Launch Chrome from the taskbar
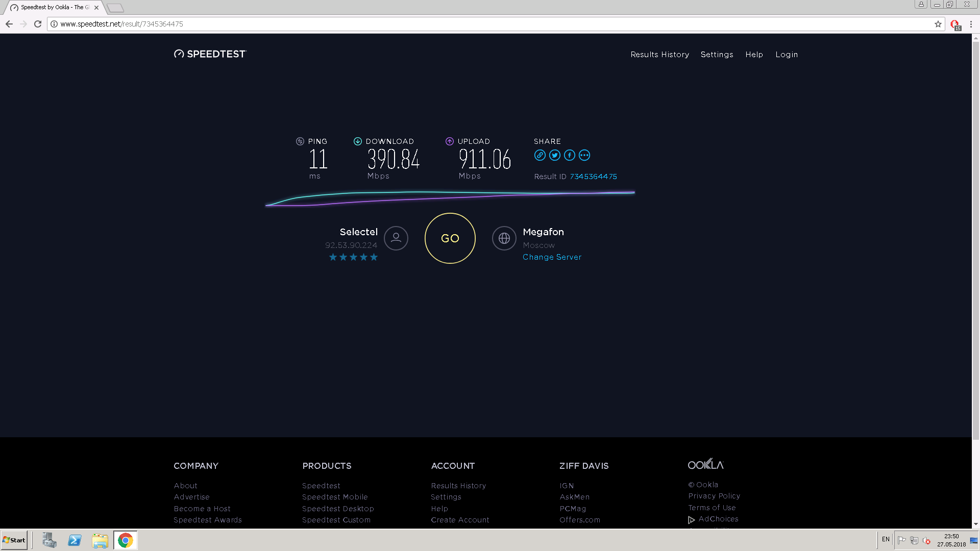The width and height of the screenshot is (980, 551). click(x=125, y=540)
